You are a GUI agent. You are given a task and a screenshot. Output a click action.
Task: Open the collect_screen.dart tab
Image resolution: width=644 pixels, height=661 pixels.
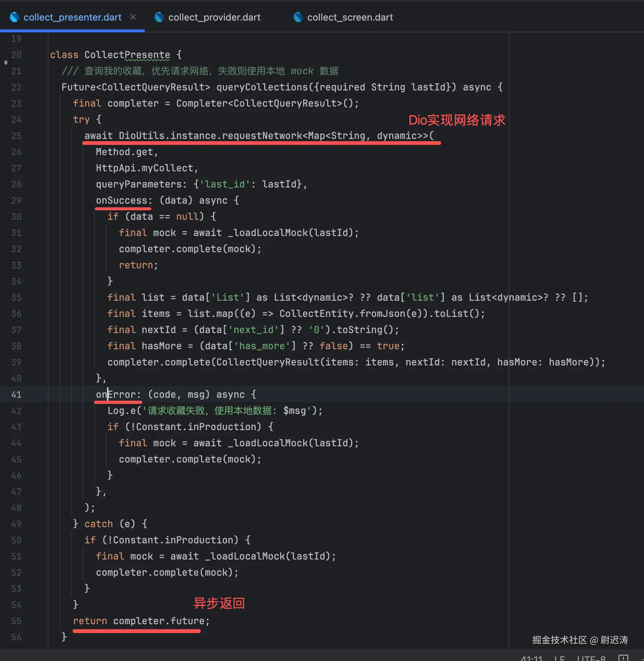pos(350,17)
